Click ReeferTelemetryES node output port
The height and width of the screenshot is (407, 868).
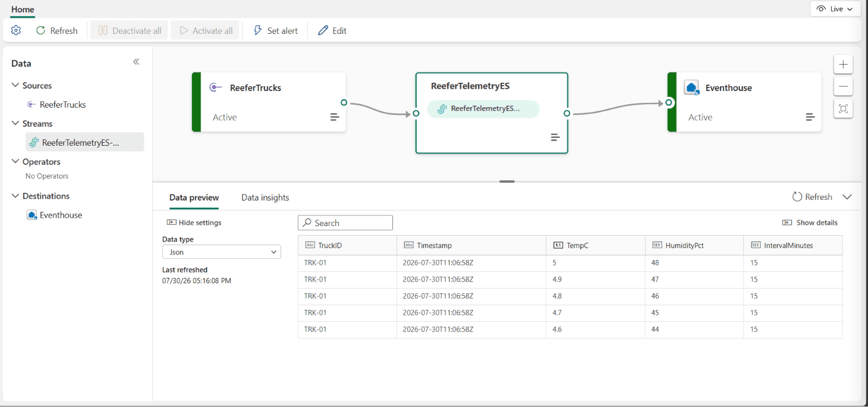[567, 113]
